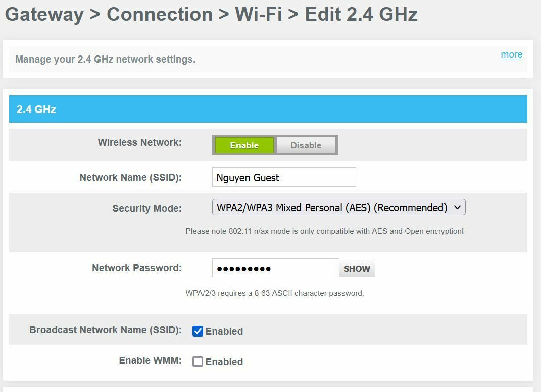541x392 pixels.
Task: Click Enabled label beside Broadcast SSID checkbox
Action: [224, 331]
